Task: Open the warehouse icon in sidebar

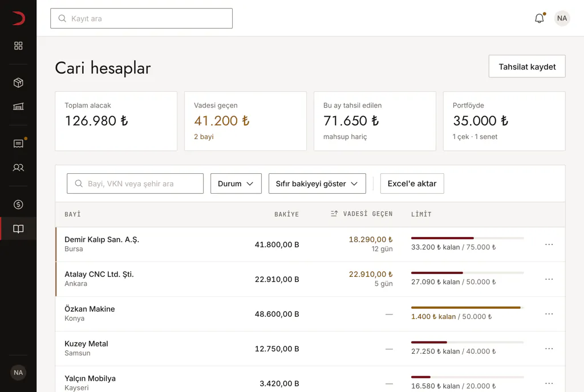Action: pyautogui.click(x=18, y=107)
